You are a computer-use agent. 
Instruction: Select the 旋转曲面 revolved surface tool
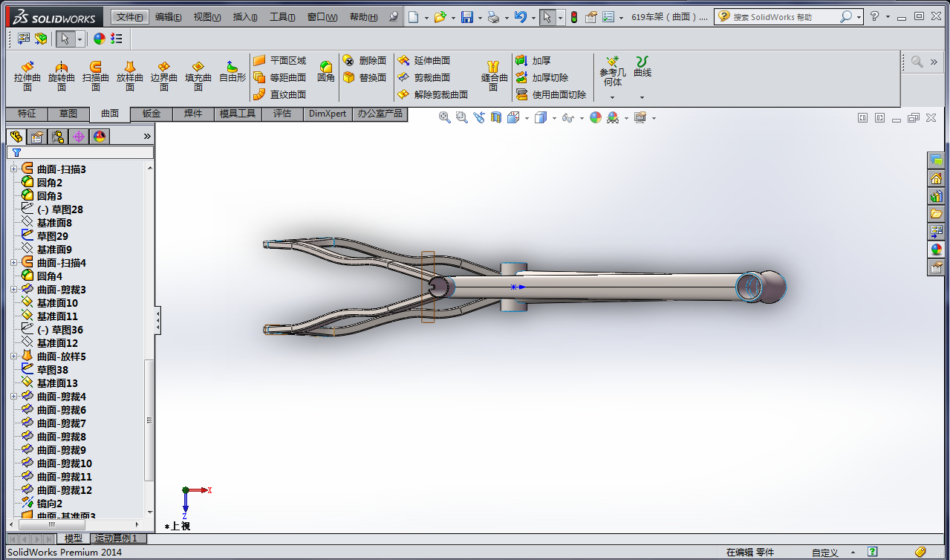(62, 76)
